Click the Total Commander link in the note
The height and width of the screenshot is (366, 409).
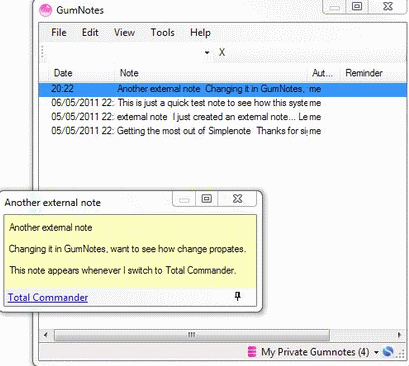48,297
